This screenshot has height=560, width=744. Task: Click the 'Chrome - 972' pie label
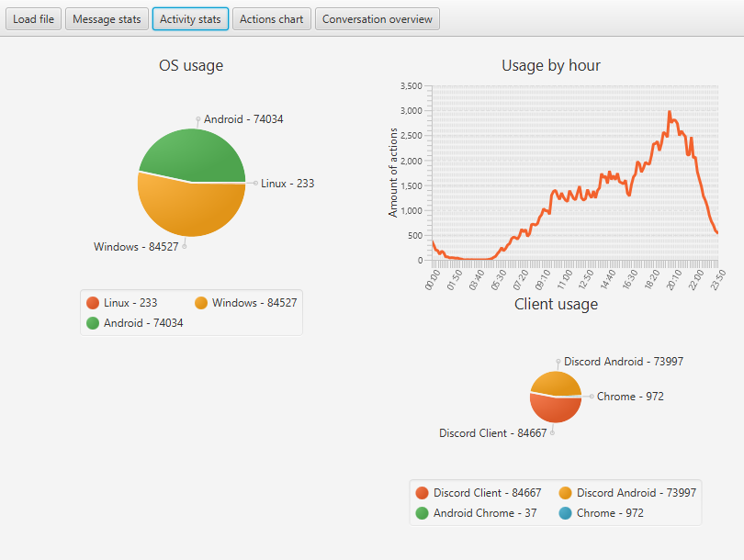coord(630,397)
